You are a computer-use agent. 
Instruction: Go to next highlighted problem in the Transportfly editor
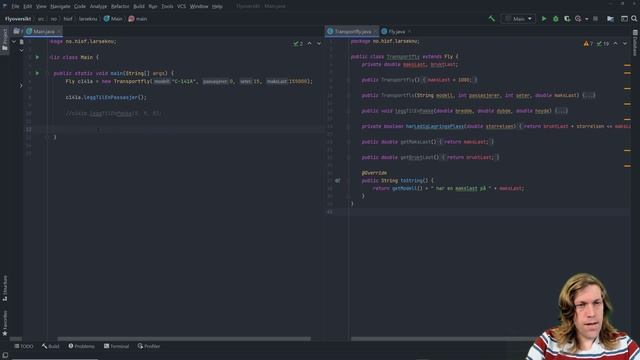pos(625,43)
